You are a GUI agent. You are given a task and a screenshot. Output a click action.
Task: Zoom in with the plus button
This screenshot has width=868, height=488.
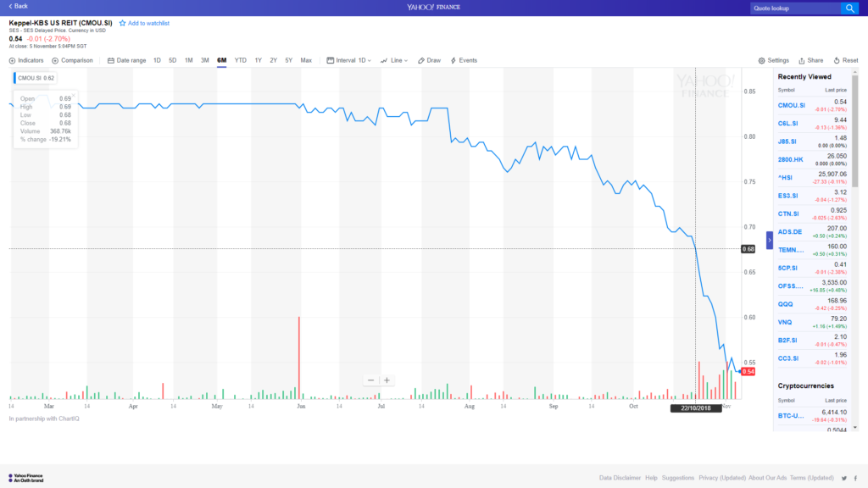(387, 380)
